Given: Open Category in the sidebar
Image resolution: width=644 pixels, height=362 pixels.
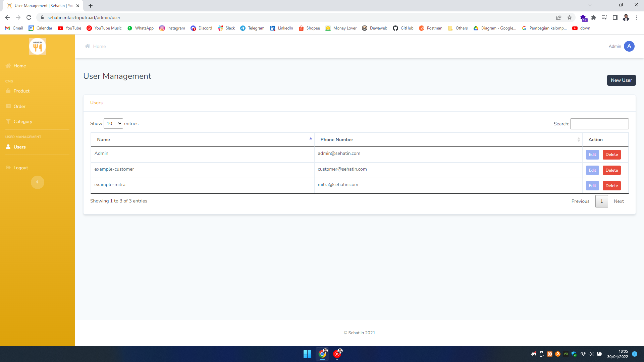Looking at the screenshot, I should (x=23, y=121).
